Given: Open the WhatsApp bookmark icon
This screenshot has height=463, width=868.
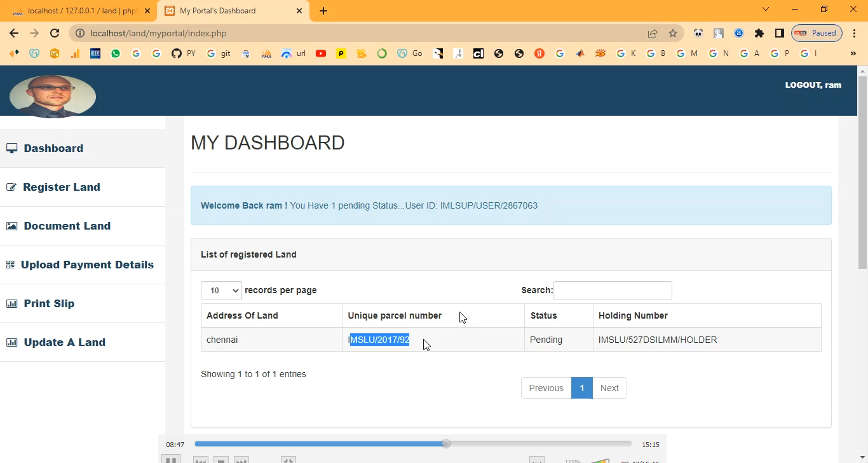Looking at the screenshot, I should [x=115, y=53].
